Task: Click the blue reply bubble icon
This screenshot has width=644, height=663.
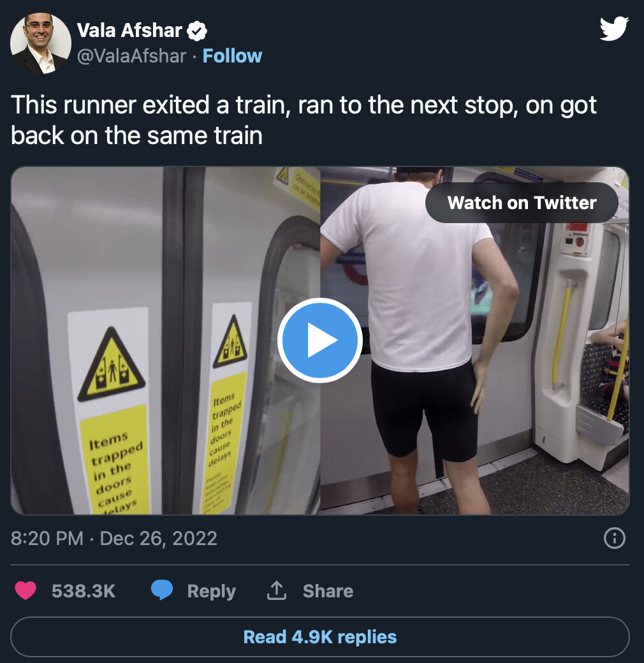Action: pos(162,590)
